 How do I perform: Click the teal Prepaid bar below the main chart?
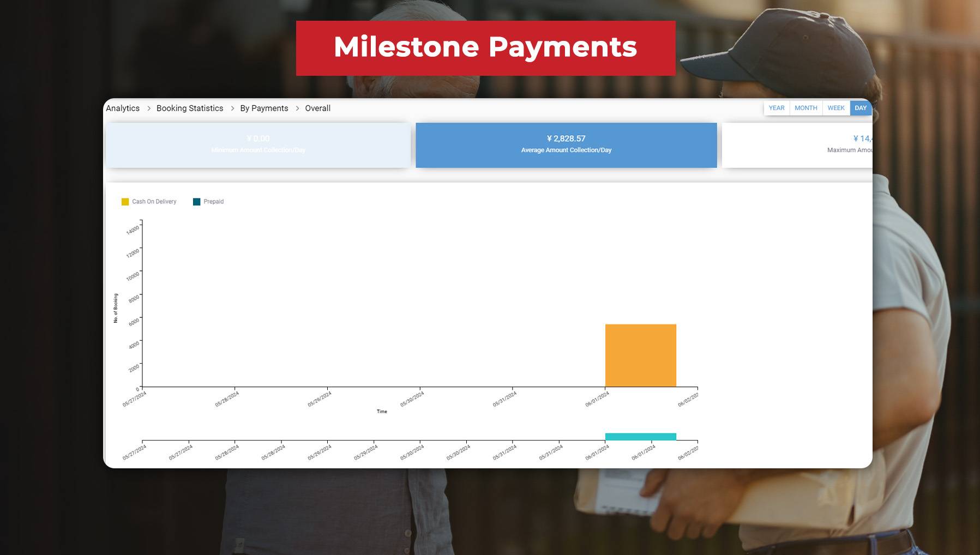640,436
